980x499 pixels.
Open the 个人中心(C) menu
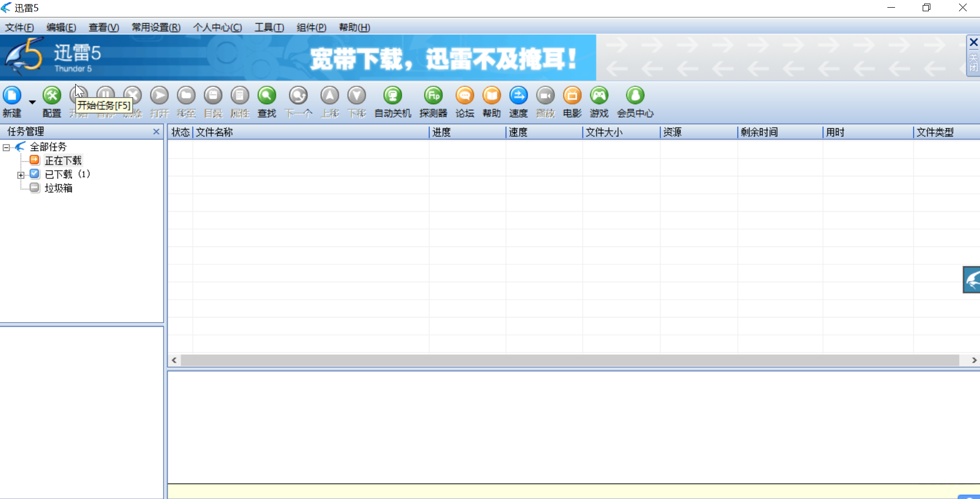tap(217, 28)
